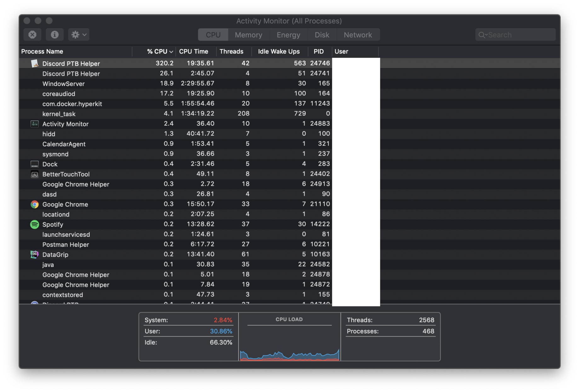This screenshot has width=579, height=392.
Task: Select the com.docker.hyperkit process row
Action: pos(289,104)
